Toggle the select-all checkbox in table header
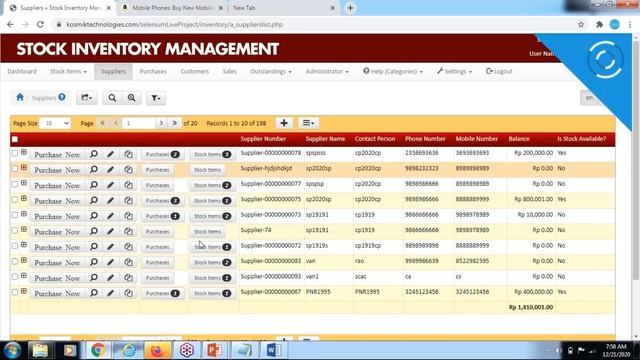The image size is (640, 360). pos(15,139)
